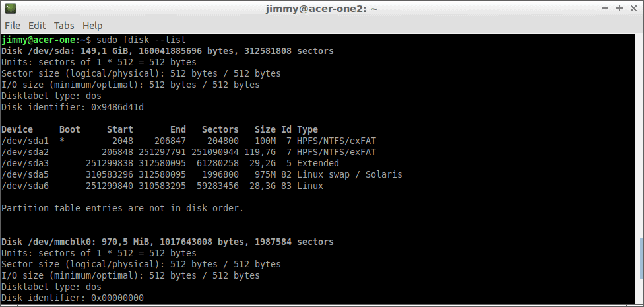Click the Extended type on the sda3 row

[x=318, y=163]
